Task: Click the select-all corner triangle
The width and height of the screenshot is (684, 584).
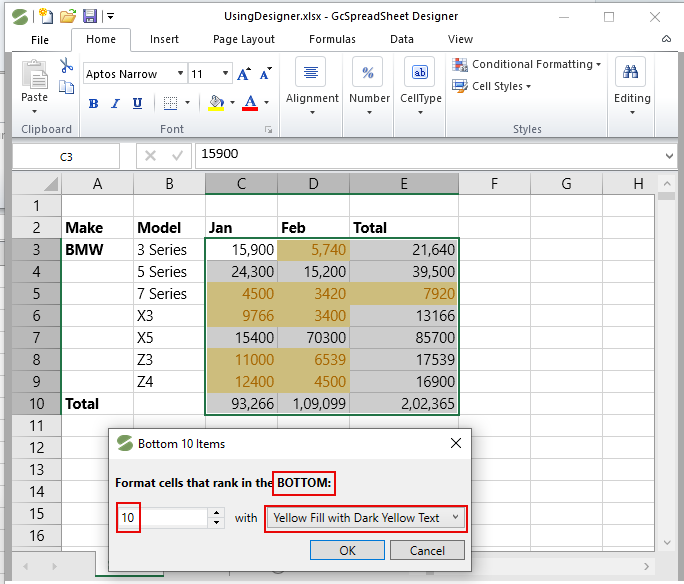Action: pyautogui.click(x=51, y=184)
